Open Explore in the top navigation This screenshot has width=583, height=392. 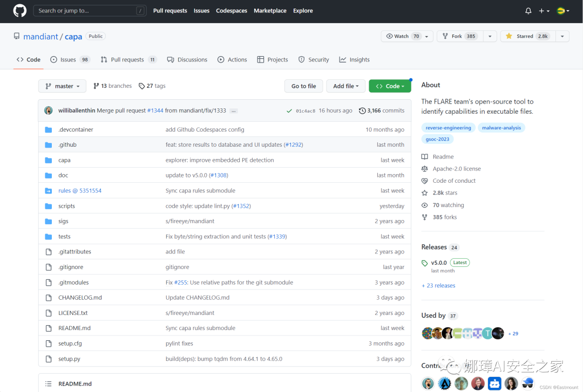pos(303,11)
